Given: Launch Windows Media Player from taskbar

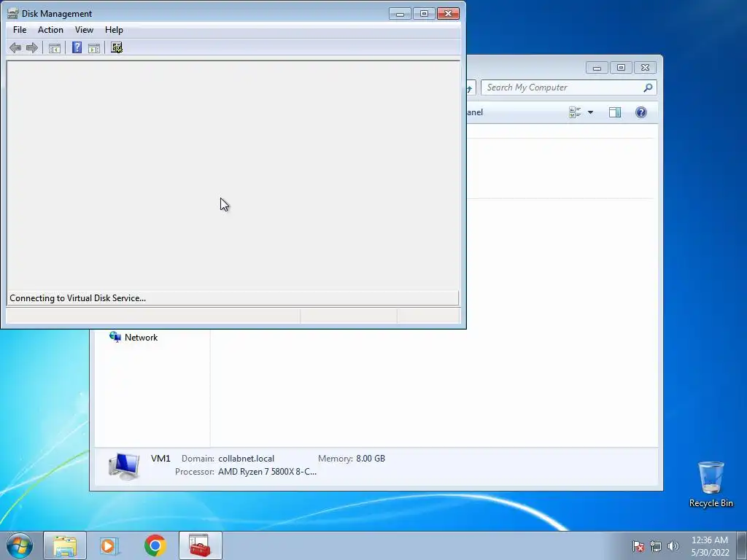Looking at the screenshot, I should tap(109, 545).
